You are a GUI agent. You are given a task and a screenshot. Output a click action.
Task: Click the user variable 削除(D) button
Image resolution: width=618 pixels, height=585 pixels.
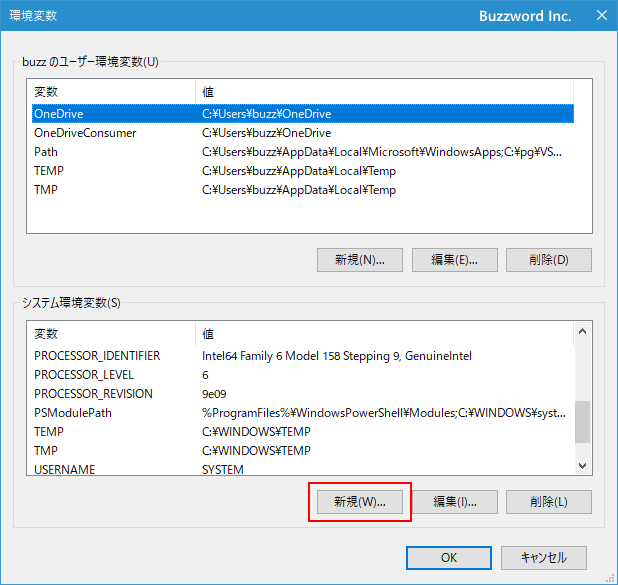(x=549, y=260)
